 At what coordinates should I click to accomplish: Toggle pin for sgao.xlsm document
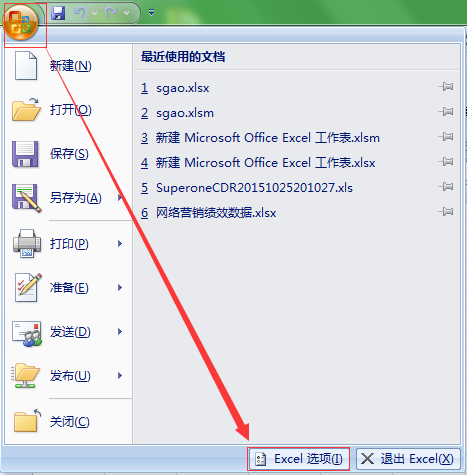(446, 112)
